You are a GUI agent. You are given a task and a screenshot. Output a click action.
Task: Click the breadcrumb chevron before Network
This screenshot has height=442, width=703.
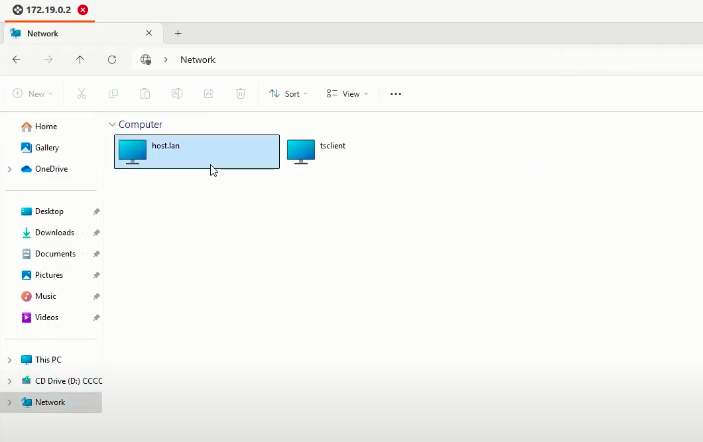165,60
